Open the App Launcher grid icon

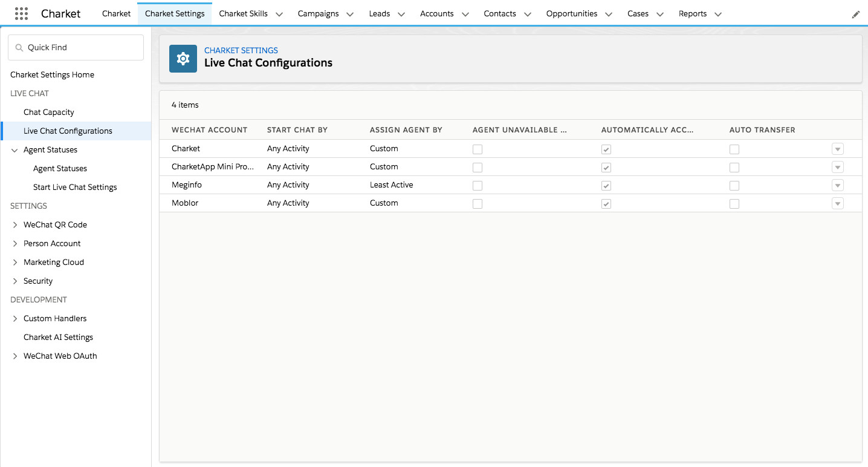coord(21,13)
